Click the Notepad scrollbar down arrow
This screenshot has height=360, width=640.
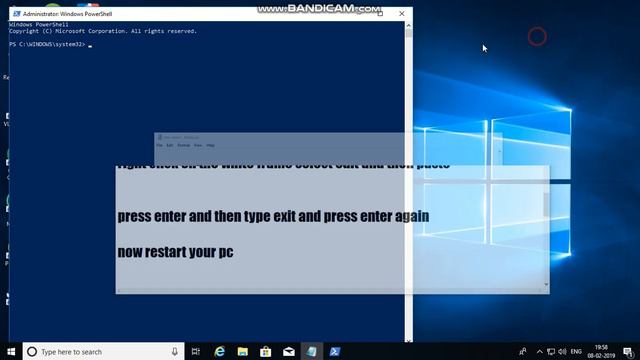pos(546,284)
